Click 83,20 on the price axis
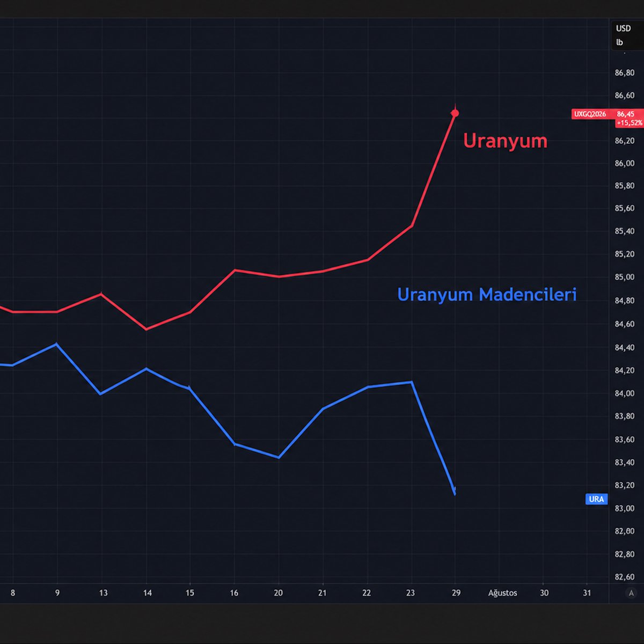The image size is (644, 644). click(x=625, y=485)
